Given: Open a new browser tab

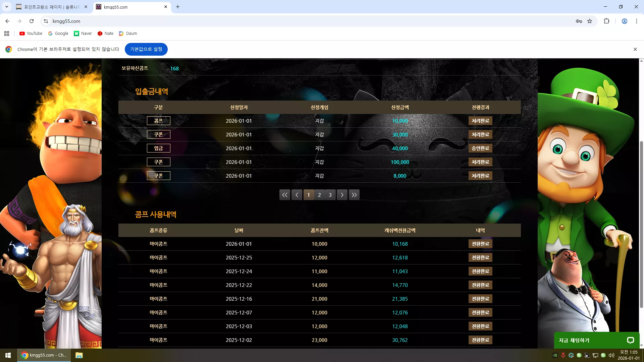Looking at the screenshot, I should 178,7.
